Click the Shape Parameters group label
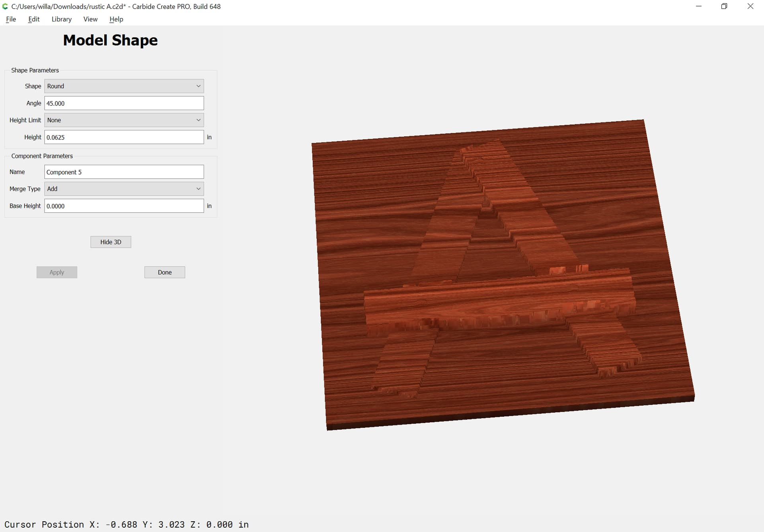 coord(35,70)
